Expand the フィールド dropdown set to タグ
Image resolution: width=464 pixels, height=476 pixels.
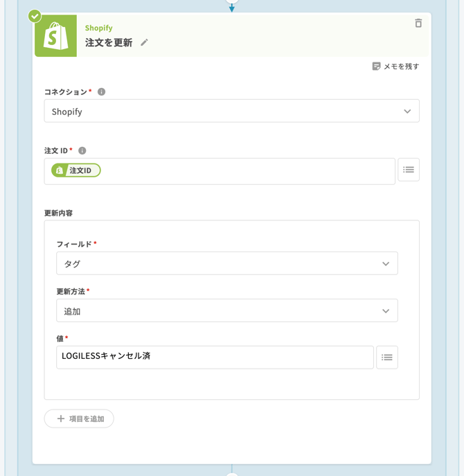coord(226,264)
